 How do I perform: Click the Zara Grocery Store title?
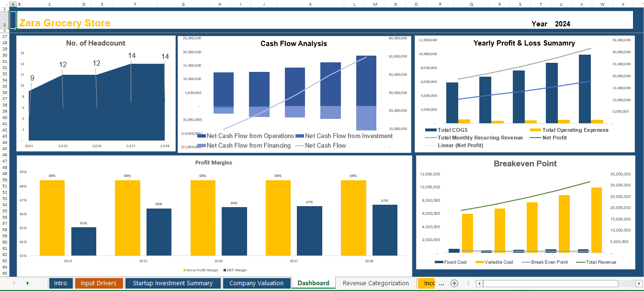coord(65,23)
